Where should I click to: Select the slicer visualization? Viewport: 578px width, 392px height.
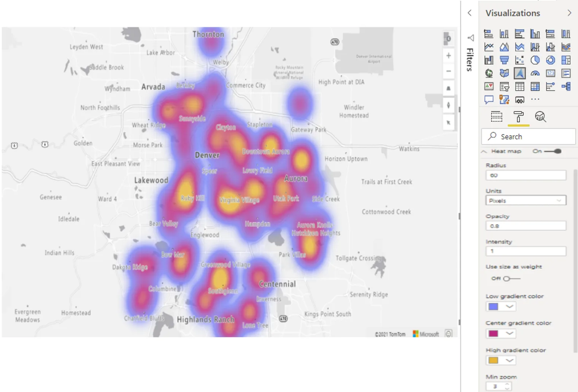504,86
